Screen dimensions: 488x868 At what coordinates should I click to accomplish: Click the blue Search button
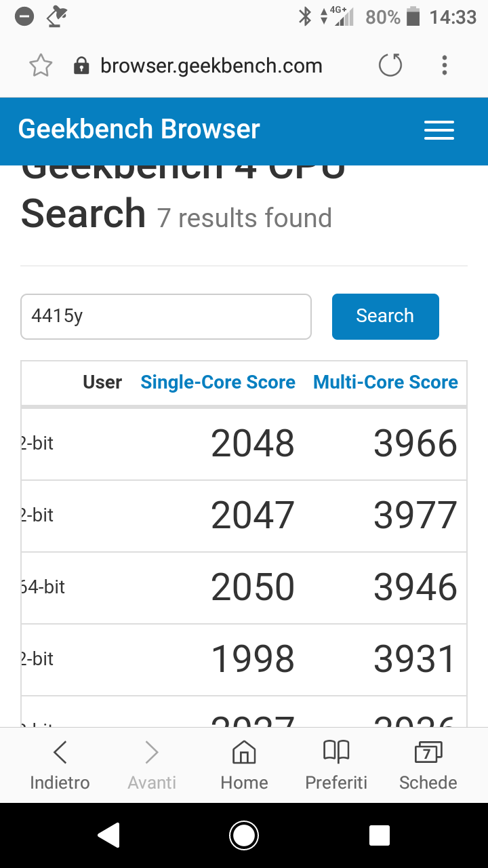click(x=386, y=316)
